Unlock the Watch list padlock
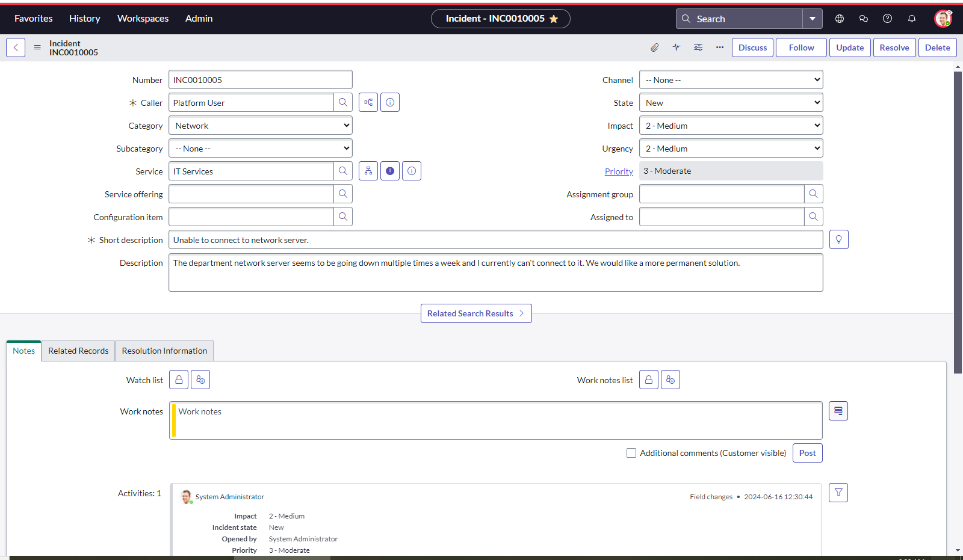Screen dimensions: 963x560 178,380
